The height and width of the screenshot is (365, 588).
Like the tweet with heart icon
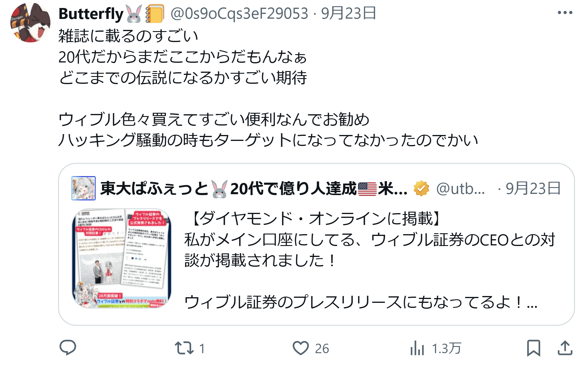(301, 348)
